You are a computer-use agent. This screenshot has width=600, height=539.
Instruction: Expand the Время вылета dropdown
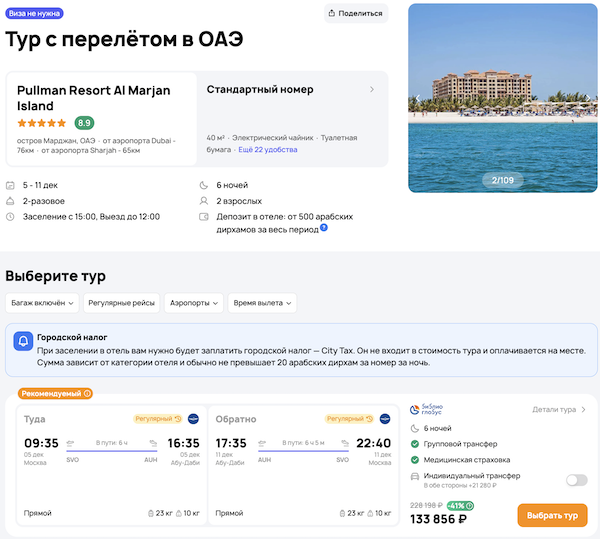tap(262, 302)
